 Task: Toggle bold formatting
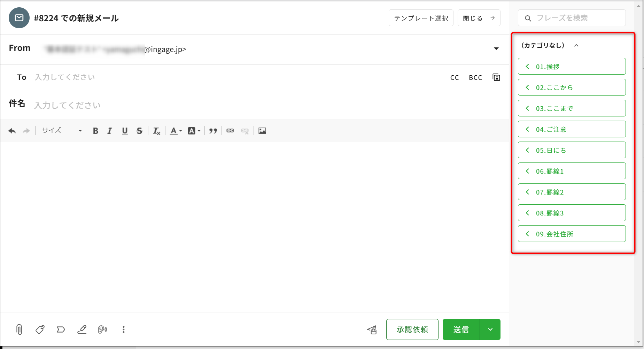pyautogui.click(x=95, y=131)
